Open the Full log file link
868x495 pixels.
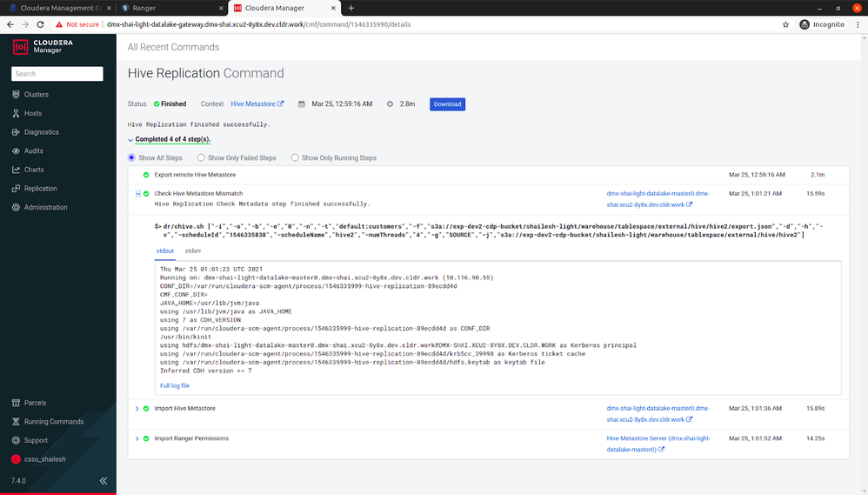click(174, 386)
